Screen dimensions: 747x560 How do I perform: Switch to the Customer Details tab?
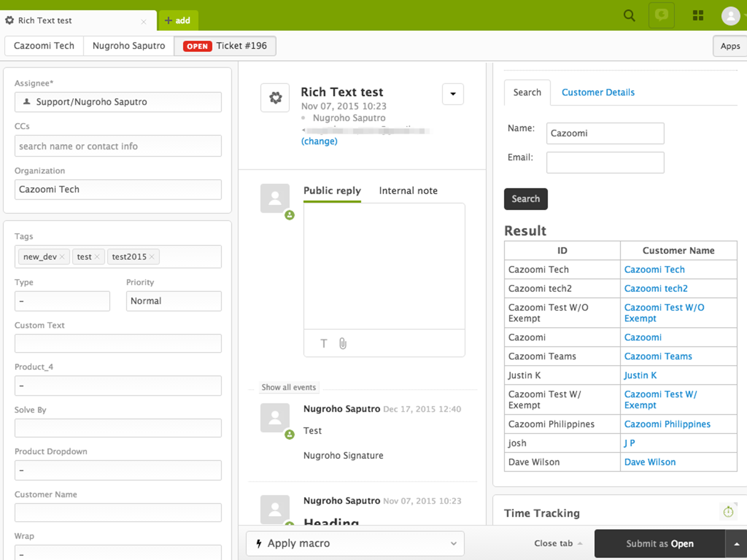[x=598, y=93]
